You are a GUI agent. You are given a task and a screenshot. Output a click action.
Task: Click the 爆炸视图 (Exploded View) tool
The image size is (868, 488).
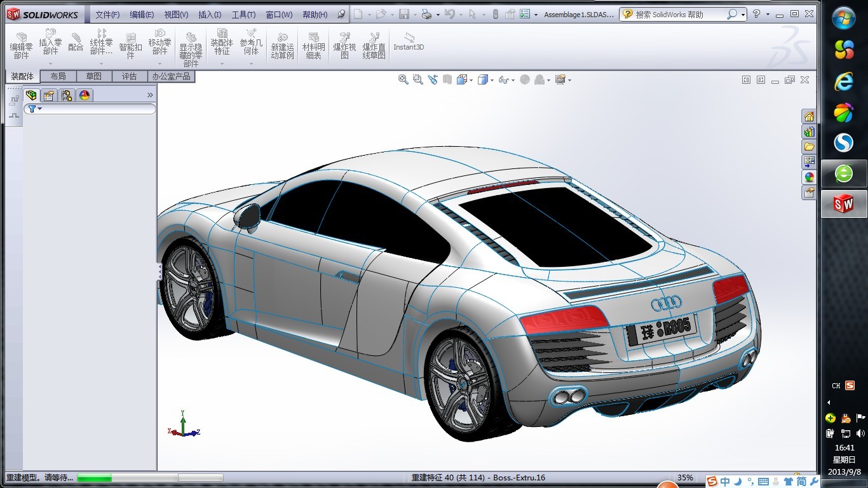coord(344,46)
